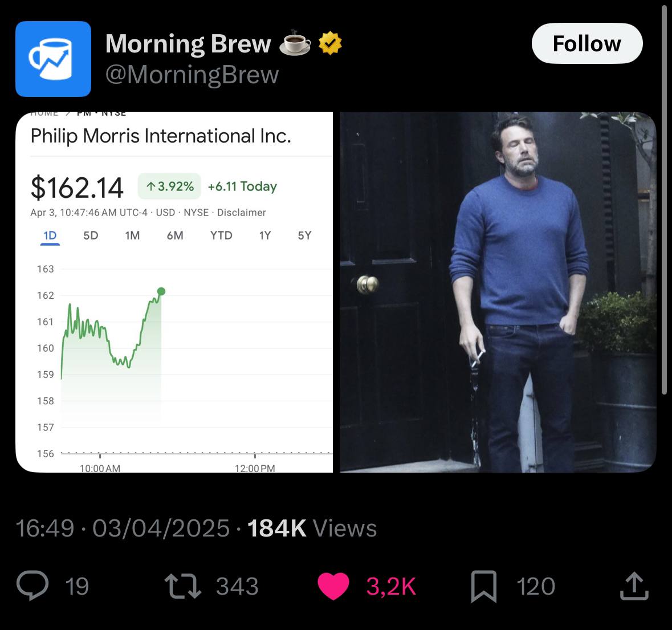
Task: Select the YTD chart range
Action: click(x=221, y=235)
